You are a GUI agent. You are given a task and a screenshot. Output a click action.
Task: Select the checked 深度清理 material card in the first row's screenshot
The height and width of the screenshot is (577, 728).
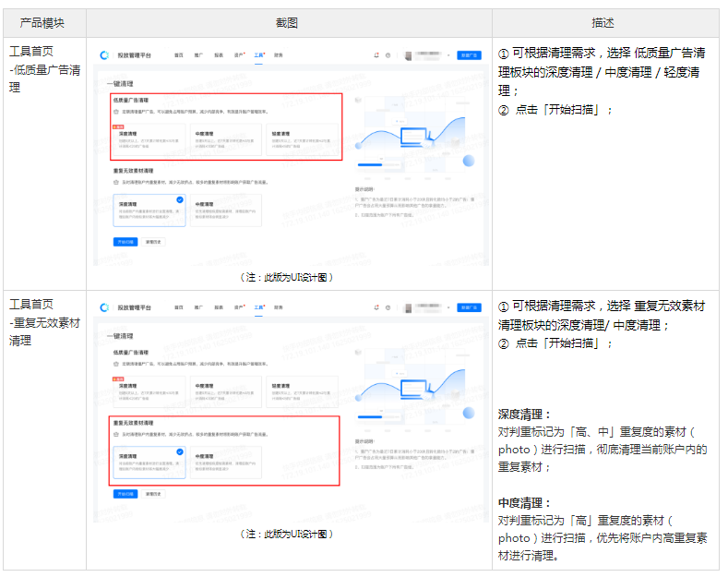click(149, 210)
